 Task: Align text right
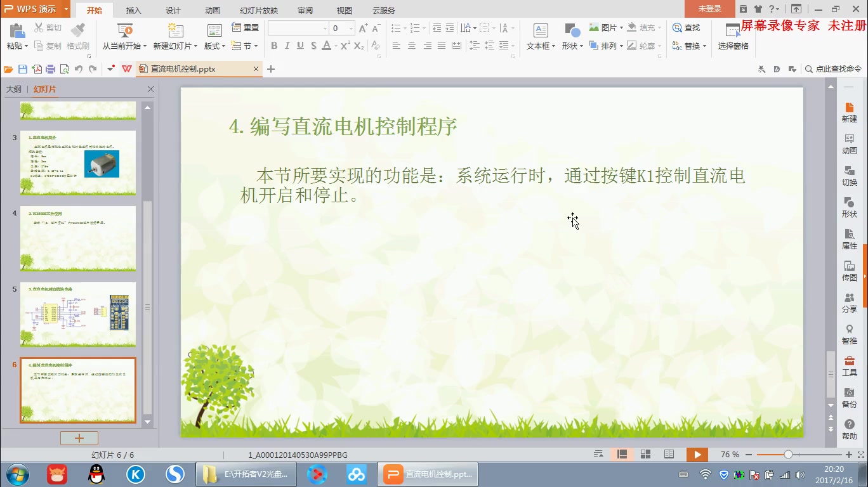427,46
